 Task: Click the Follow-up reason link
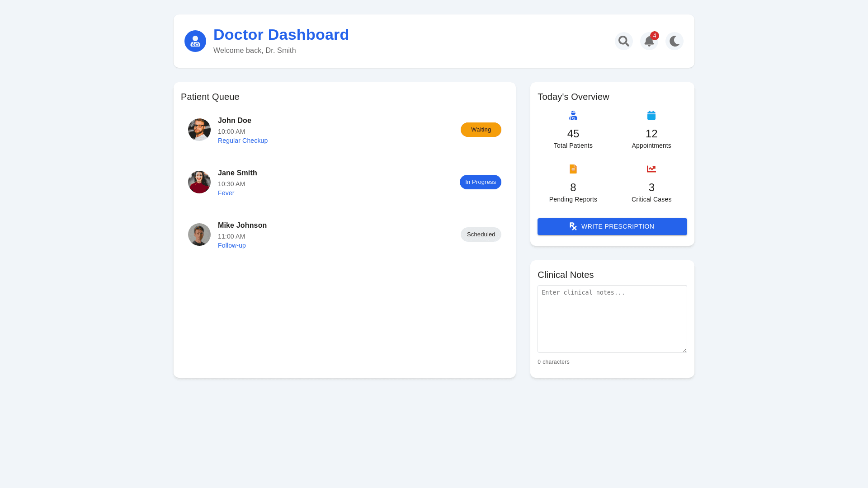pos(232,245)
